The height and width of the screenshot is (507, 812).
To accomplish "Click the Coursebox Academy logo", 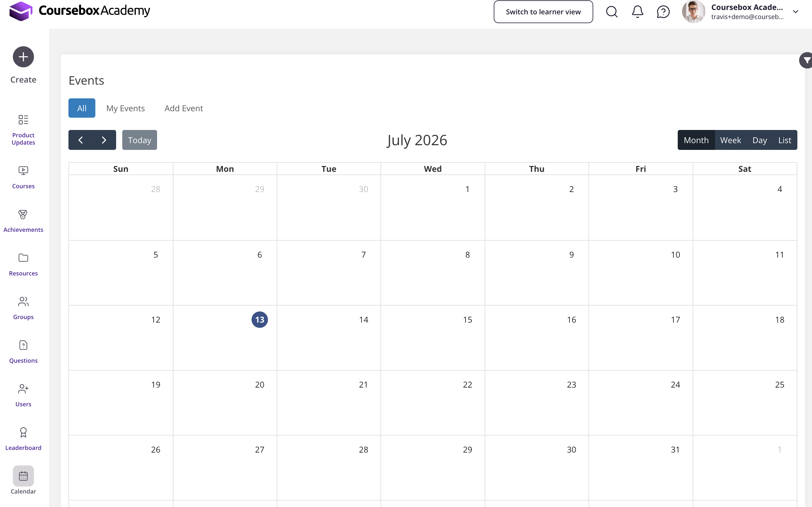I will coord(80,11).
